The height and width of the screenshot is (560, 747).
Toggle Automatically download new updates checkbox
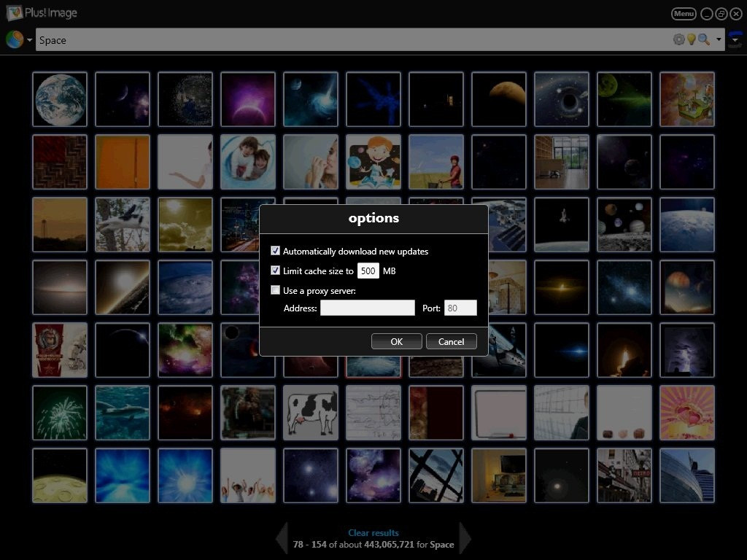point(275,251)
